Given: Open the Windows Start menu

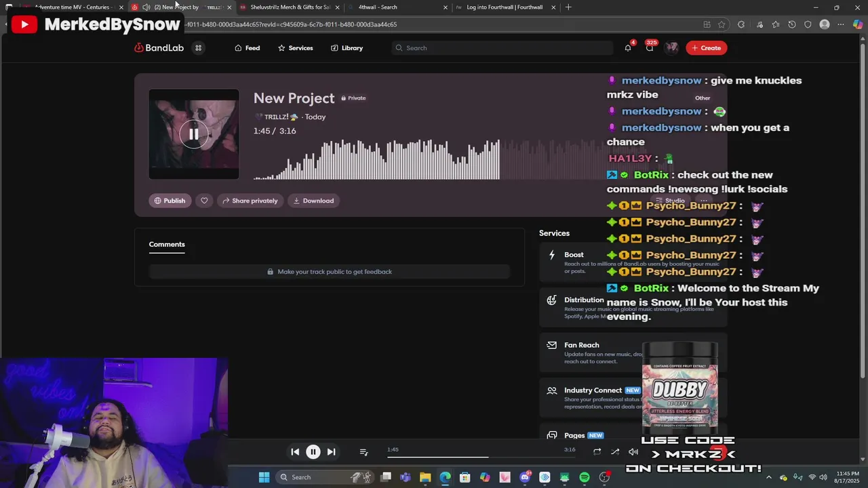Looking at the screenshot, I should tap(264, 477).
